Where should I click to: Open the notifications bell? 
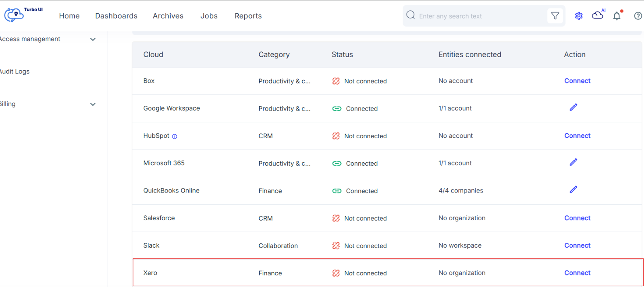click(x=617, y=16)
